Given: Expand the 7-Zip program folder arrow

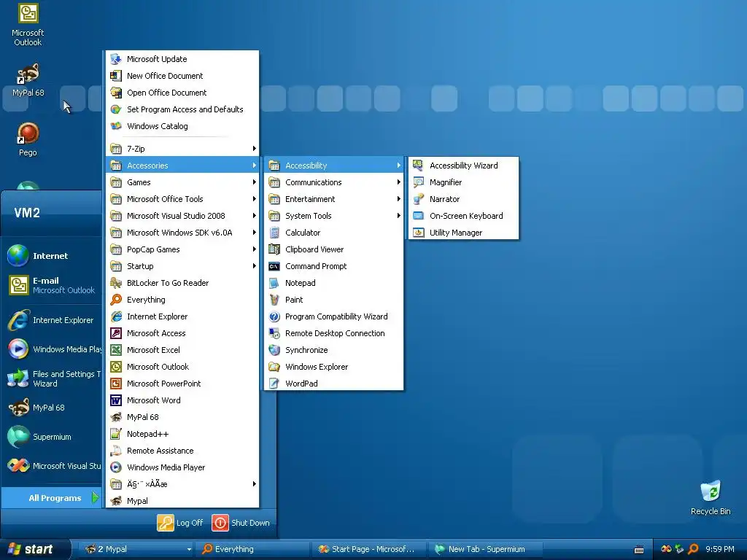Looking at the screenshot, I should tap(255, 149).
